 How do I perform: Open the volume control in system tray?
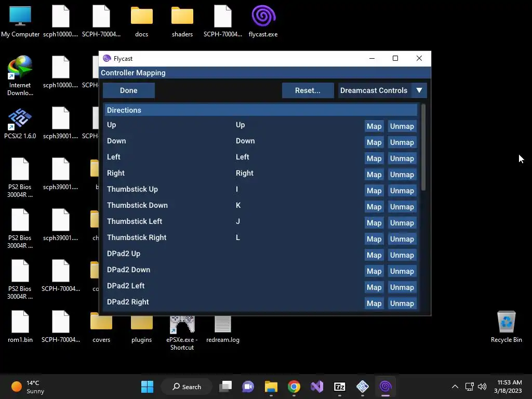tap(482, 387)
